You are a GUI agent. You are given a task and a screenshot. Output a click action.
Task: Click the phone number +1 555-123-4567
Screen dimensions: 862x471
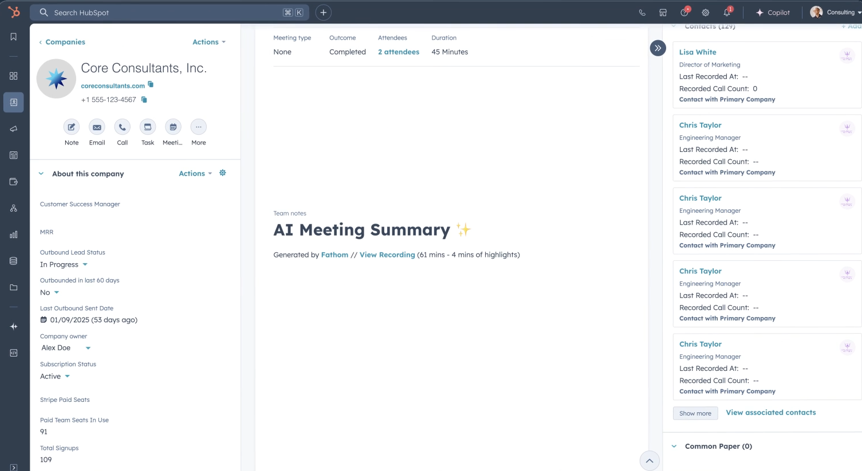[x=108, y=99]
